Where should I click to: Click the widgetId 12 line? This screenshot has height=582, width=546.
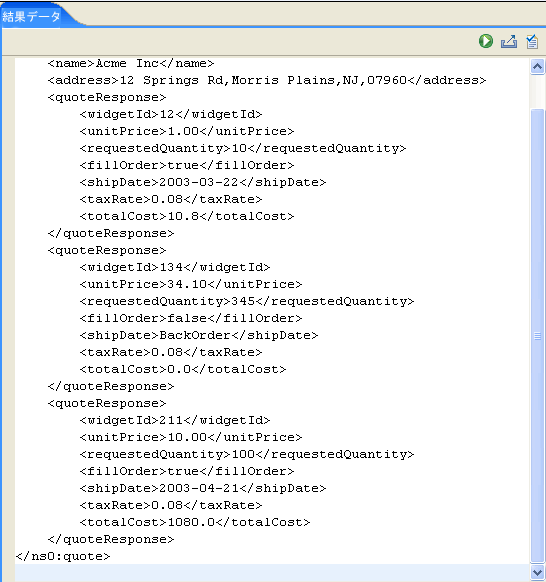[x=171, y=114]
